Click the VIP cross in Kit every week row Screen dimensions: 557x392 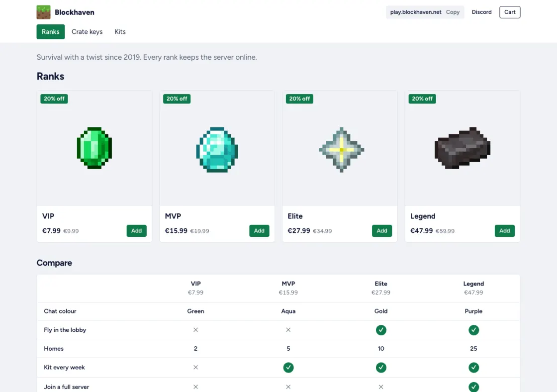click(x=196, y=367)
